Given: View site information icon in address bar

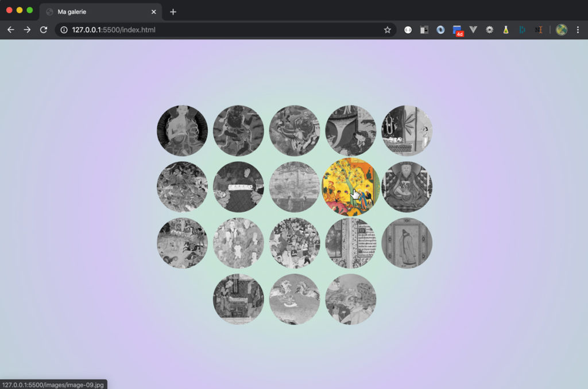Looking at the screenshot, I should point(64,30).
